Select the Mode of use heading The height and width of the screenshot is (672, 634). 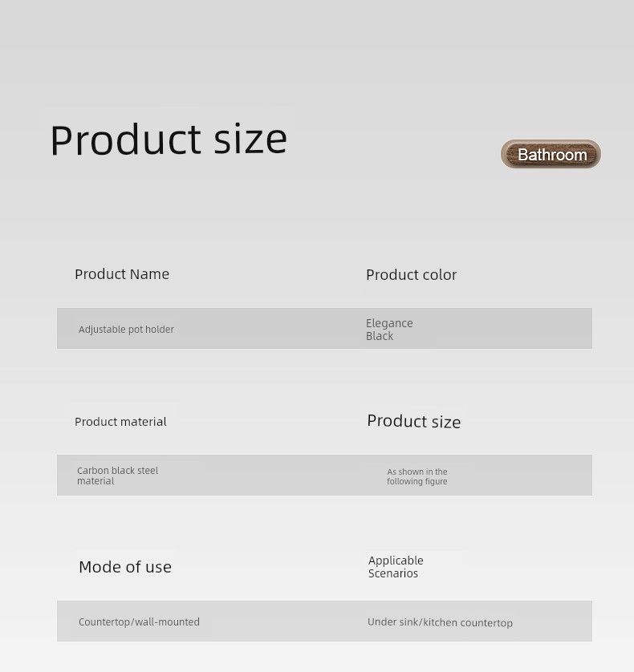coord(125,567)
